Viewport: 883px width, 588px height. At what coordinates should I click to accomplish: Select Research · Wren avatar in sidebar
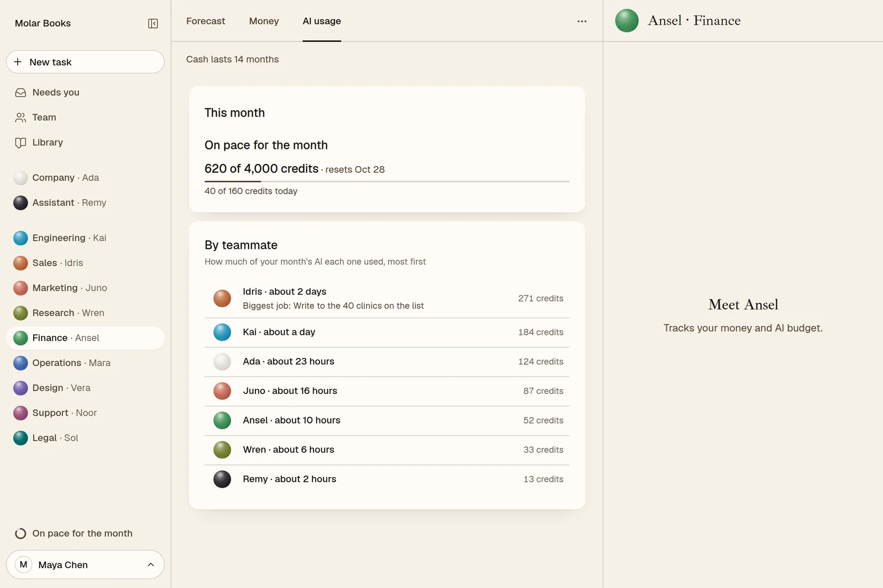20,313
